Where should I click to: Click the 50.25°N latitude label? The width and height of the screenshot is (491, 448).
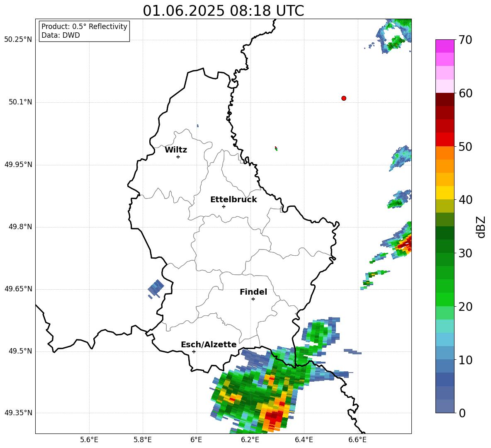(18, 40)
